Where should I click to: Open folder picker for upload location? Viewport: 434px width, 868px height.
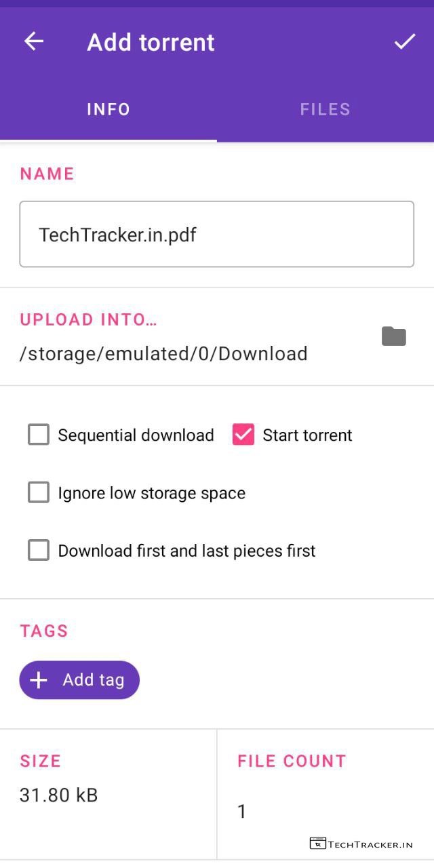393,336
